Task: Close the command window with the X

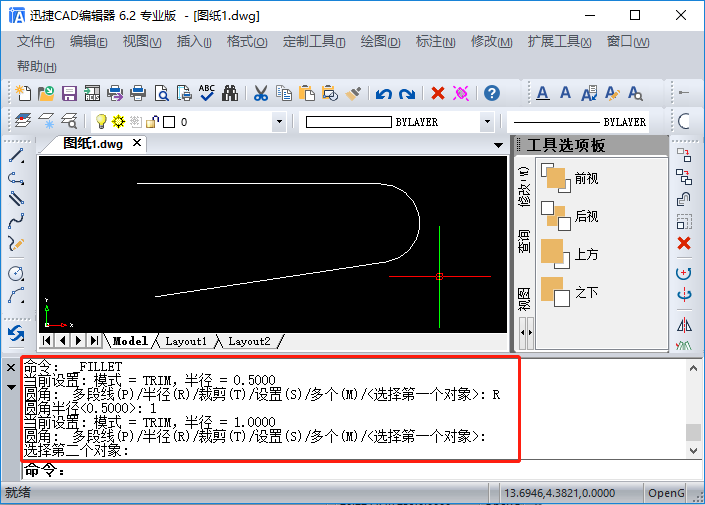Action: 11,368
